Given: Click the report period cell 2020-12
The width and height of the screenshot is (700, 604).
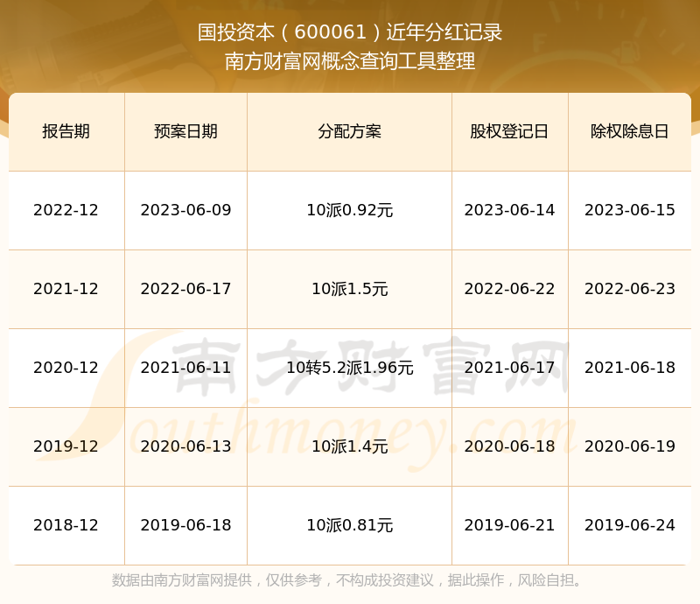Looking at the screenshot, I should point(66,368).
